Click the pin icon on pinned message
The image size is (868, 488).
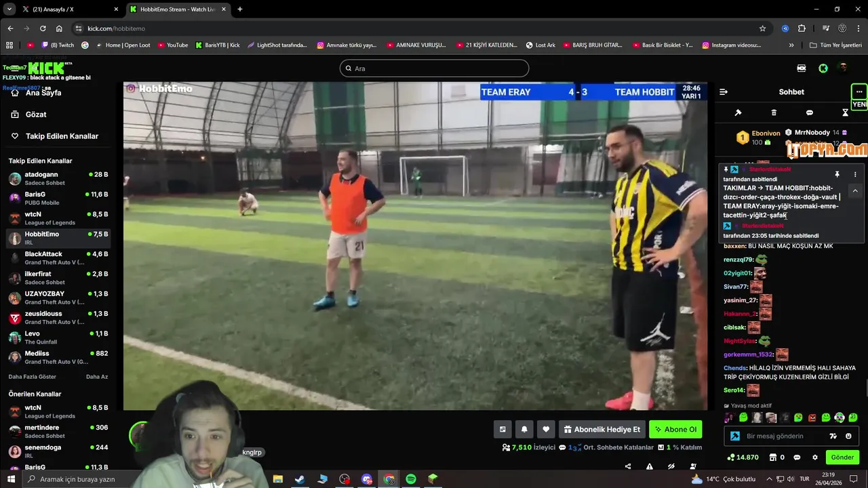836,174
